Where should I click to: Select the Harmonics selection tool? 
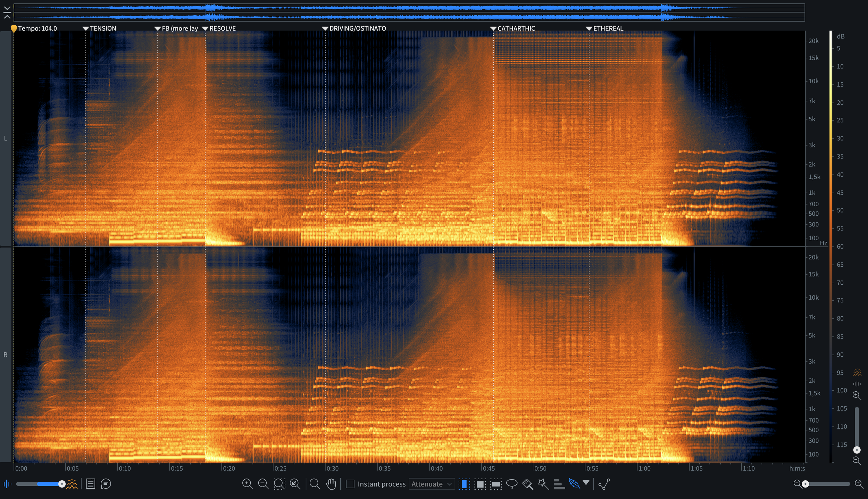[559, 484]
